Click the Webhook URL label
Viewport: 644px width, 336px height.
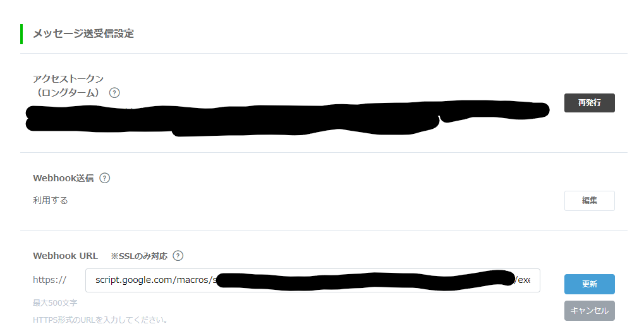tap(65, 256)
